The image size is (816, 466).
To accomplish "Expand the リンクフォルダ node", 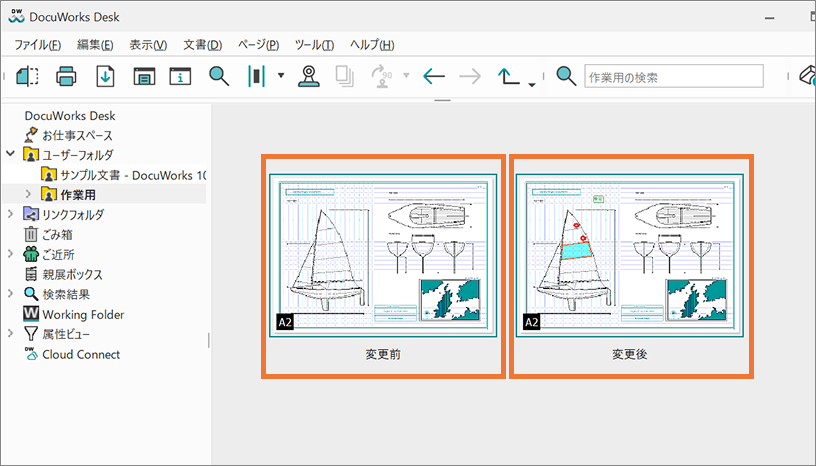I will (10, 214).
